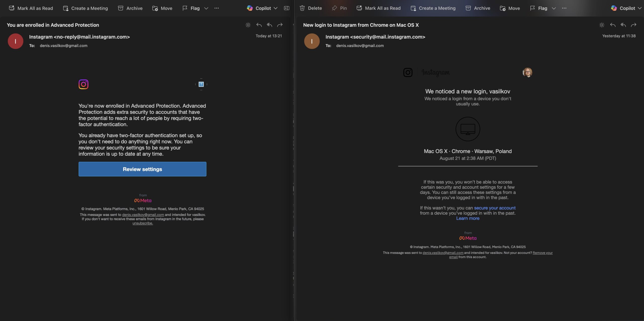Click the Meta logo in the right email
The width and height of the screenshot is (644, 321).
468,238
